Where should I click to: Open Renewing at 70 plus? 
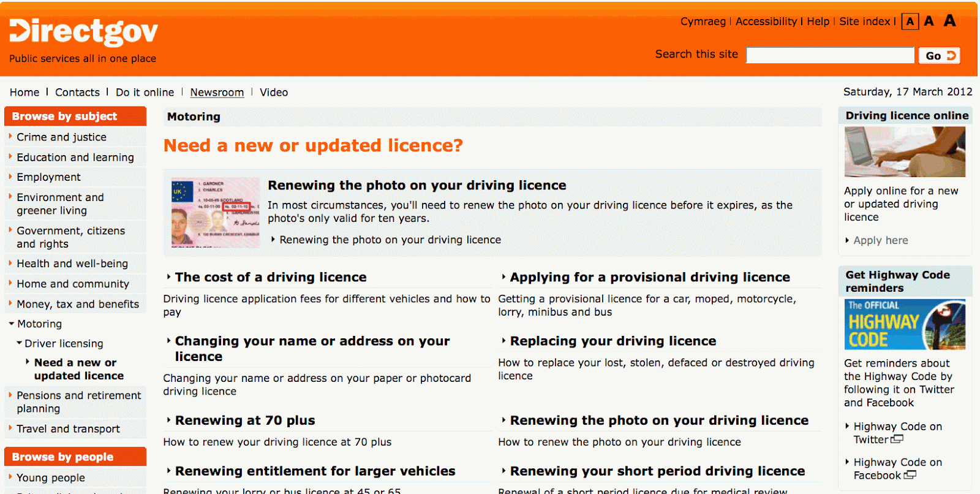click(x=245, y=420)
